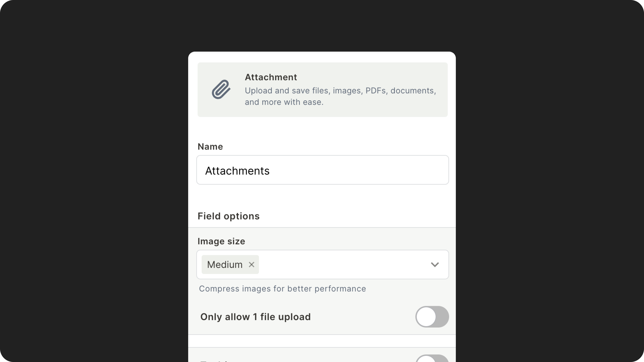Viewport: 644px width, 362px height.
Task: Click the Upload and save files description text
Action: point(340,96)
